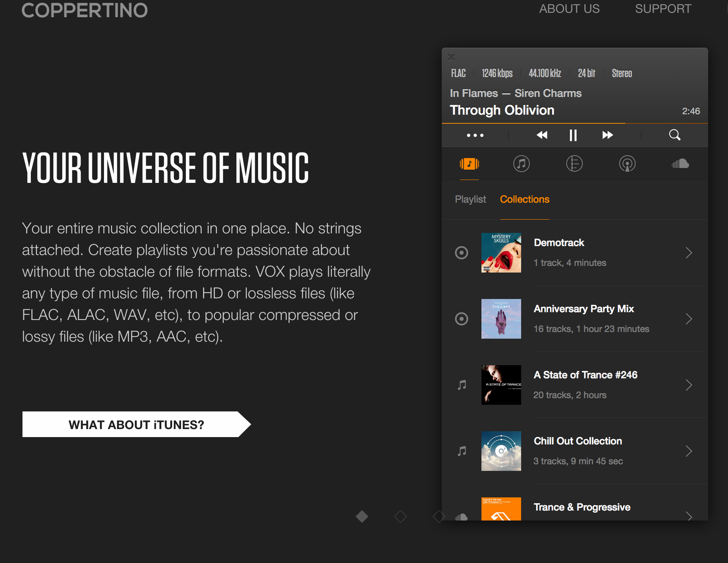This screenshot has width=728, height=563.
Task: Switch to the Playlist tab
Action: point(470,199)
